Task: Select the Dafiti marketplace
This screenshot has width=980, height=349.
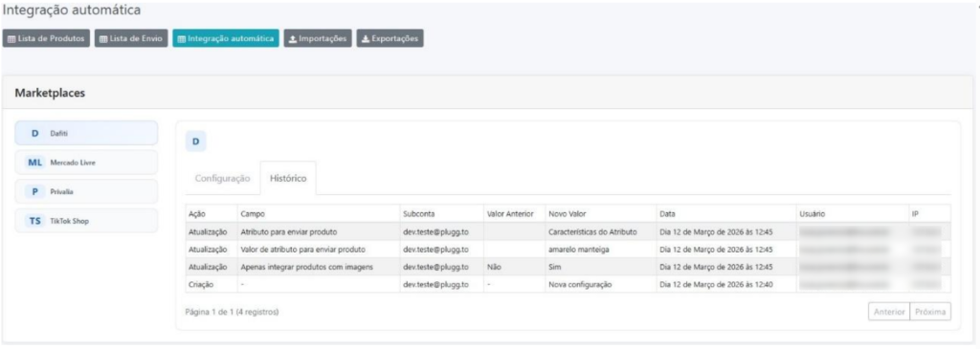Action: (86, 133)
